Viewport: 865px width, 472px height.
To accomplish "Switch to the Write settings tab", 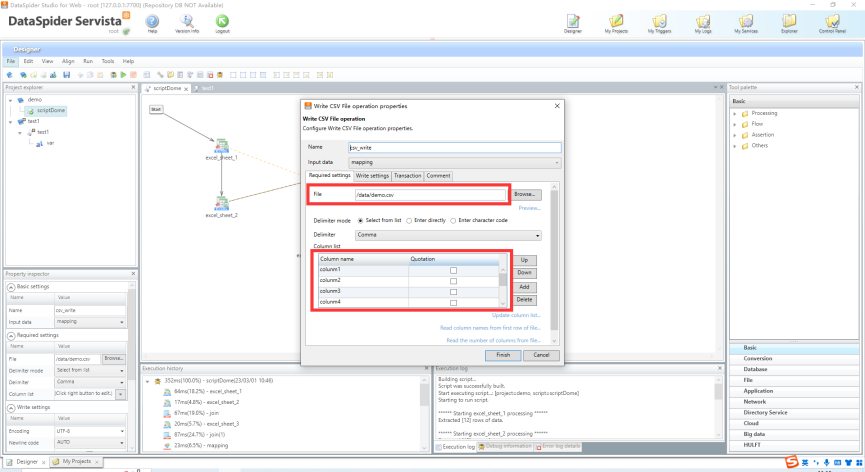I will point(372,176).
